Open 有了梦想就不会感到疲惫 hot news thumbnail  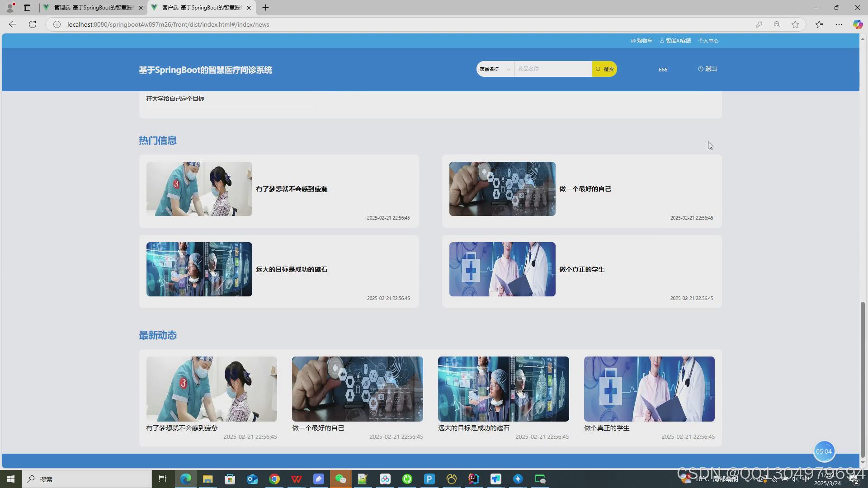[199, 189]
